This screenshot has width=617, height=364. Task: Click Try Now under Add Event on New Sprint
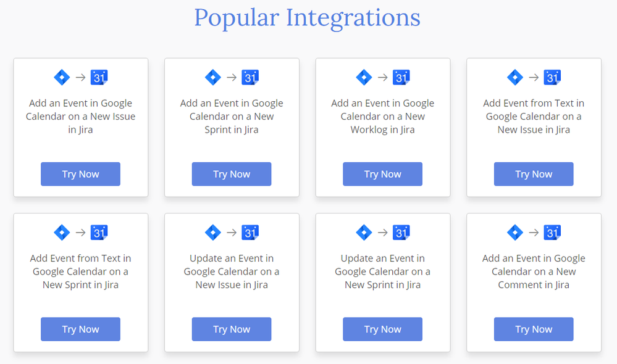(x=231, y=174)
